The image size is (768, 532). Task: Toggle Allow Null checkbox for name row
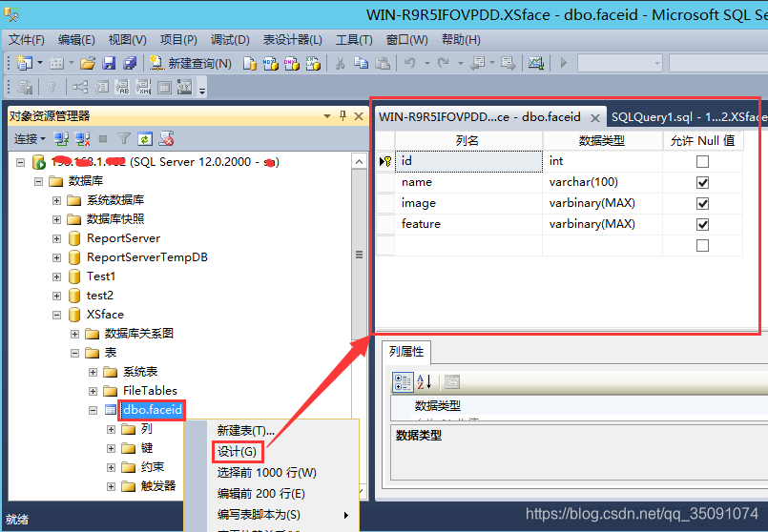(702, 182)
